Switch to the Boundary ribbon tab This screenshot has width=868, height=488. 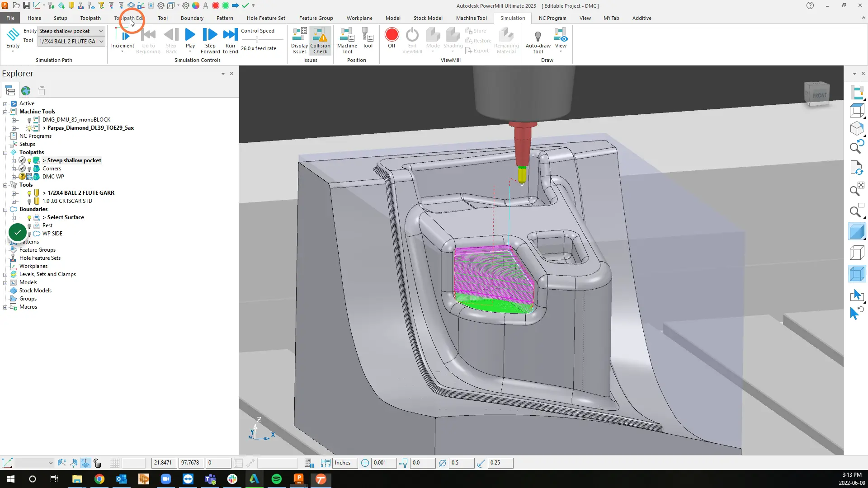coord(192,18)
